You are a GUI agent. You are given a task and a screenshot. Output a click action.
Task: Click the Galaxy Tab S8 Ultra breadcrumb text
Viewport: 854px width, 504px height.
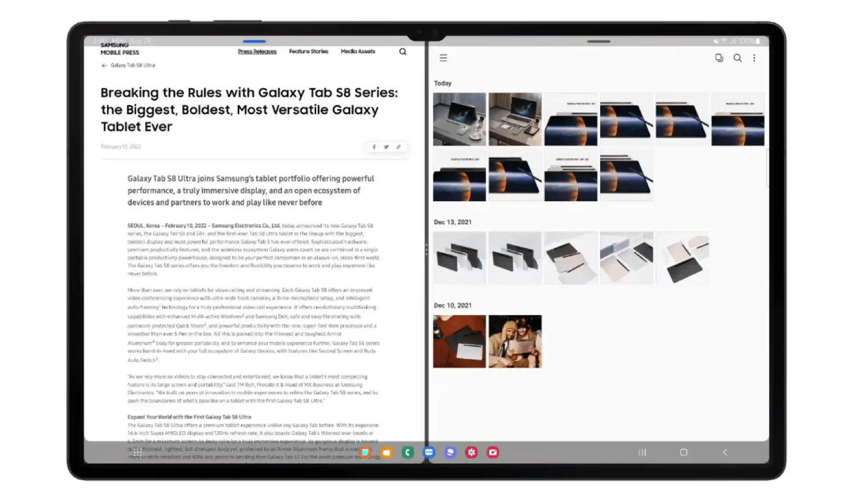pyautogui.click(x=133, y=65)
